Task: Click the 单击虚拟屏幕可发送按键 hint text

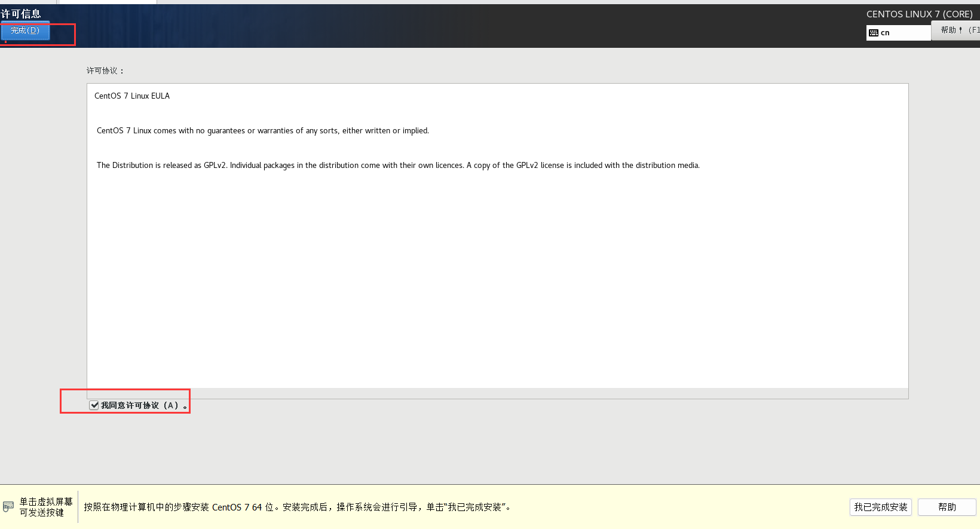Action: [46, 507]
